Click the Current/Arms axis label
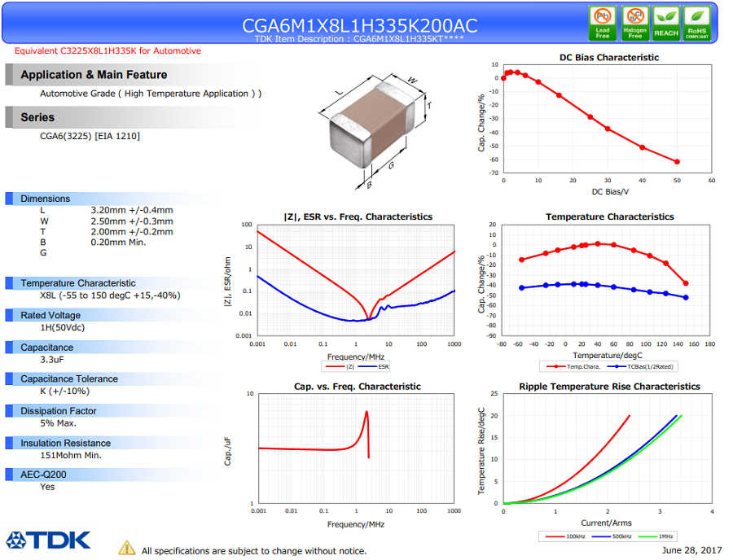 tap(606, 523)
